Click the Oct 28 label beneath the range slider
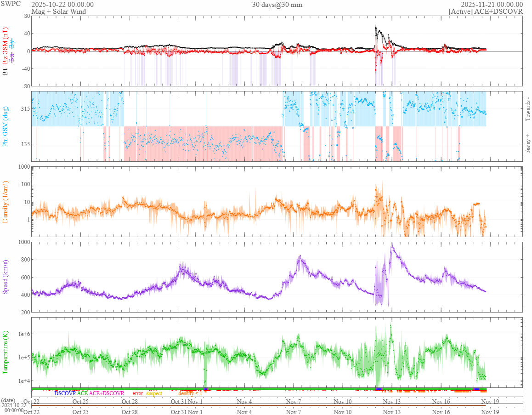The height and width of the screenshot is (415, 532). (130, 412)
